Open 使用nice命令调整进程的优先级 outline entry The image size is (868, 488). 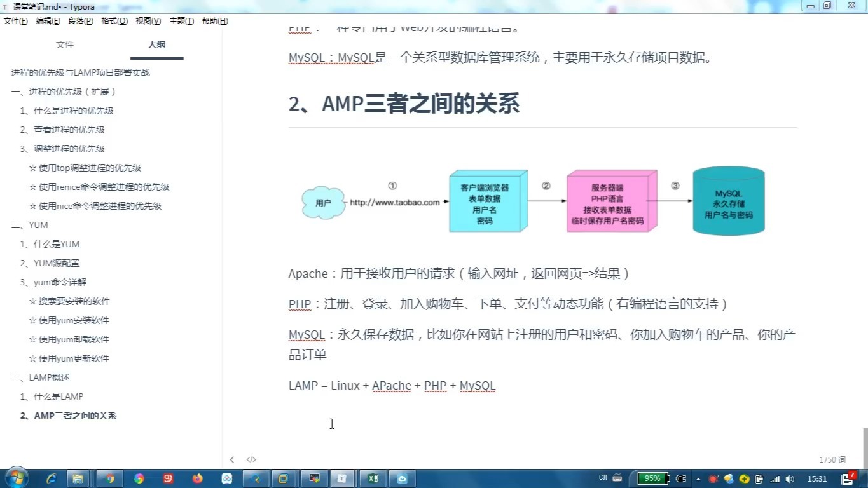tap(95, 206)
